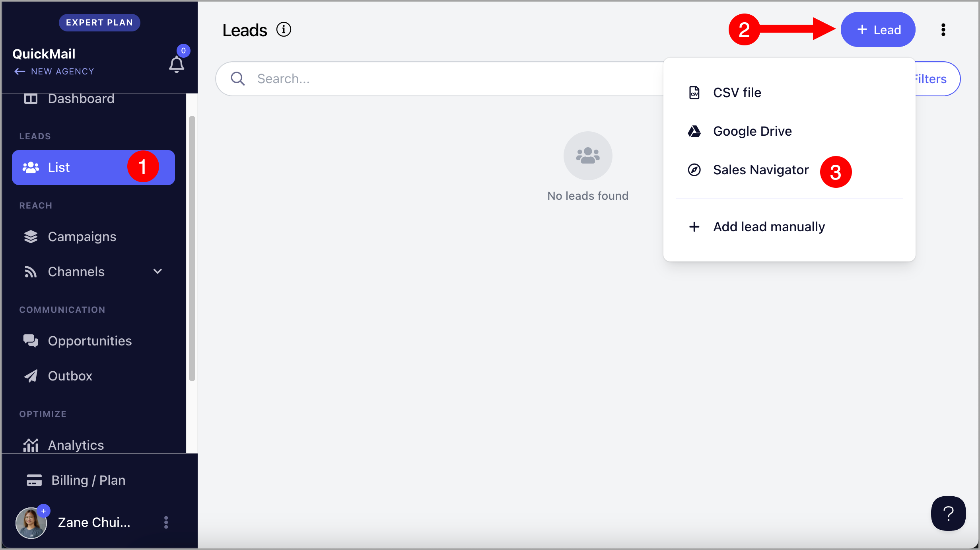Click Zane Chui's profile avatar

(31, 523)
